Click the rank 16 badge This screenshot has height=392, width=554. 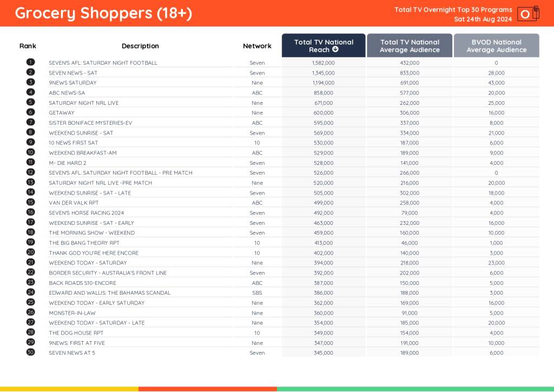pos(31,212)
